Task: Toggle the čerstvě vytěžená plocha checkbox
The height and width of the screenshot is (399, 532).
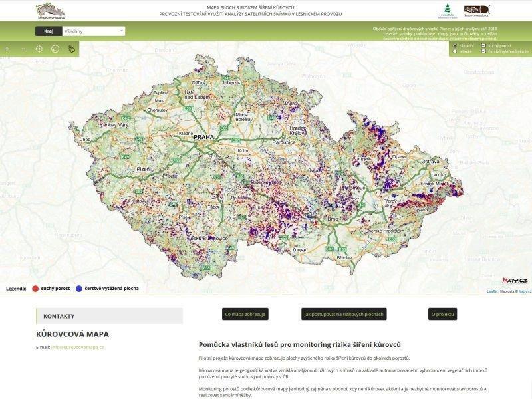Action: 484,51
